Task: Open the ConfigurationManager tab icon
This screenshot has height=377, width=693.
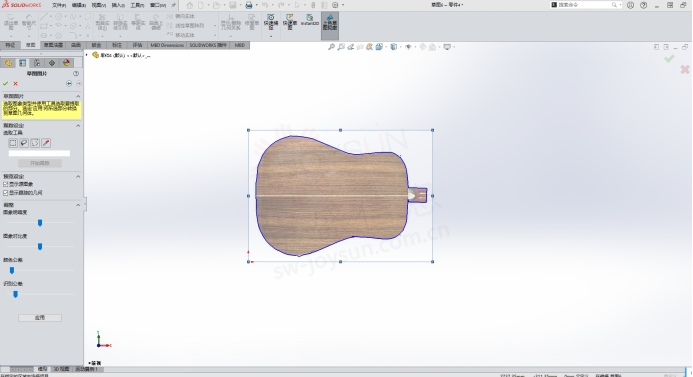Action: point(37,63)
